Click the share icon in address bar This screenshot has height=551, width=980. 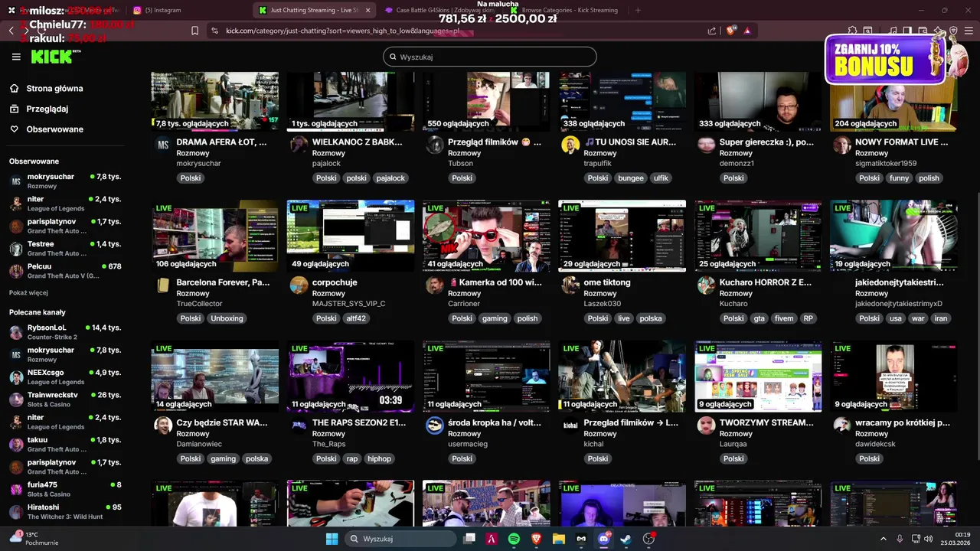coord(712,31)
